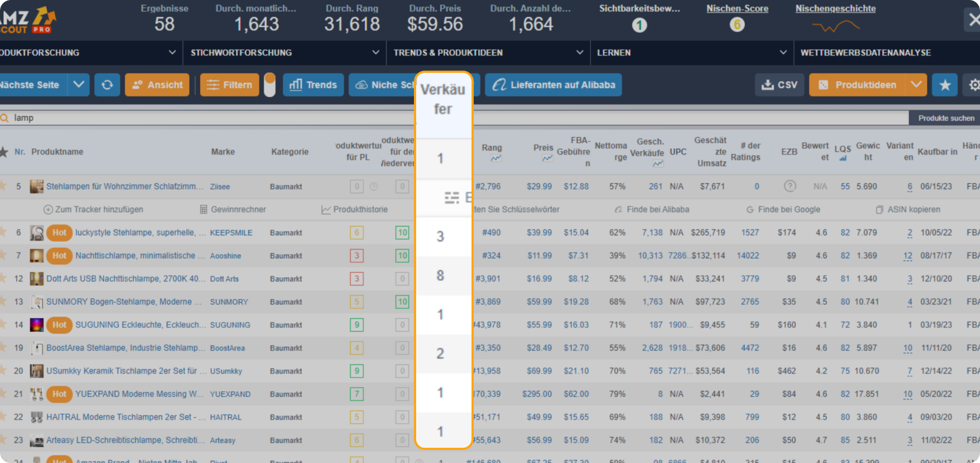This screenshot has height=463, width=980.
Task: Toggle the star in the table header
Action: (x=4, y=152)
